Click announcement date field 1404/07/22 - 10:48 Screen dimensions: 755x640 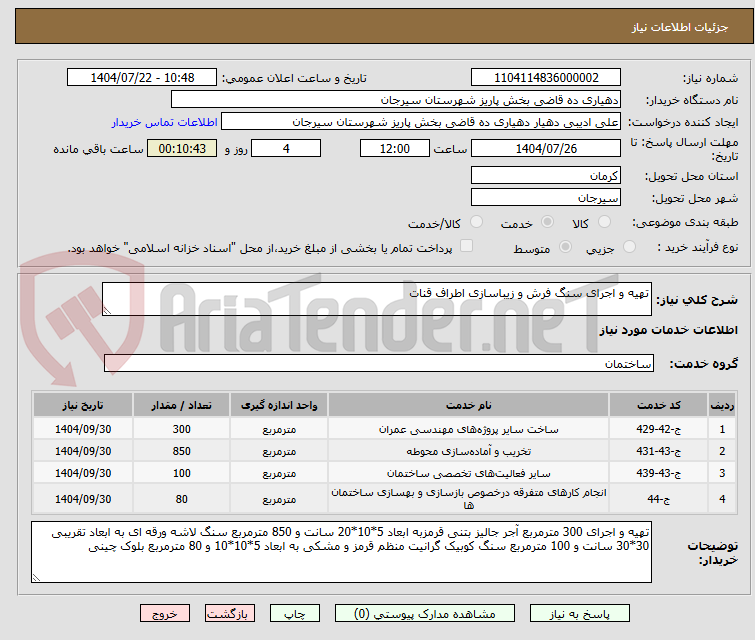142,78
